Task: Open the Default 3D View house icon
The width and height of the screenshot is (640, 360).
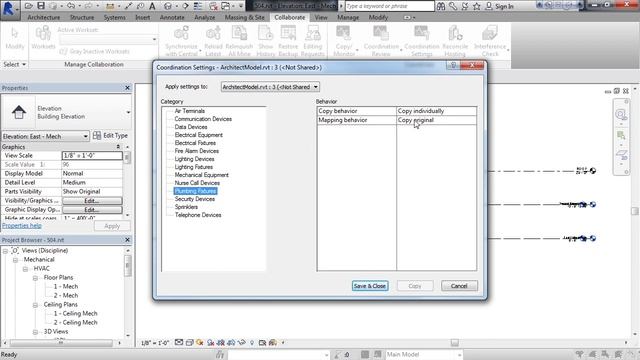Action: click(x=168, y=6)
